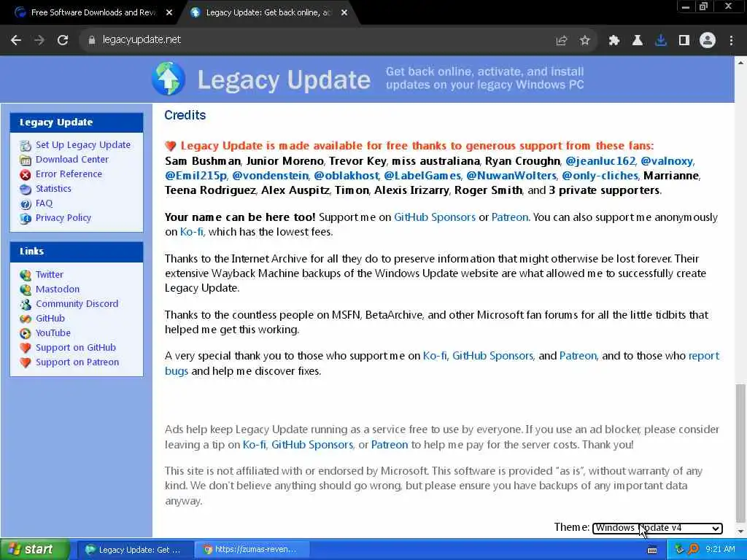Open @jeanluc162 supporter link
Image resolution: width=747 pixels, height=560 pixels.
coord(600,161)
